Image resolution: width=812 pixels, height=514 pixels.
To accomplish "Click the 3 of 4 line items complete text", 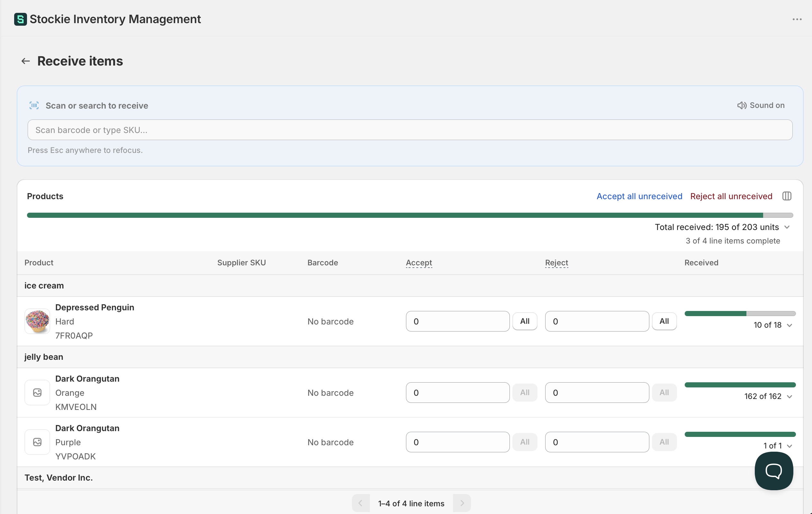I will pyautogui.click(x=733, y=241).
